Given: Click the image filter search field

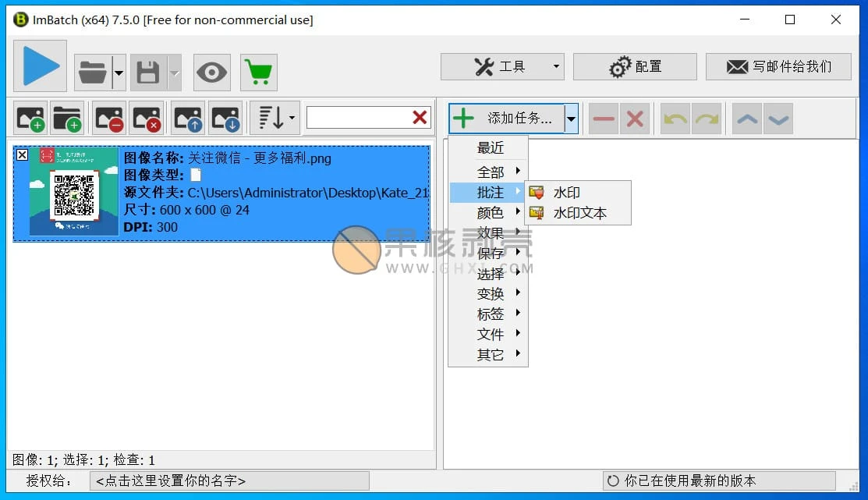Looking at the screenshot, I should [359, 117].
